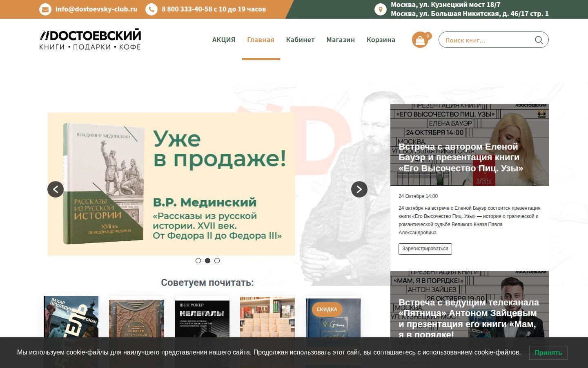Click the 8 800 333-40-58 phone number
This screenshot has height=368, width=588.
188,9
